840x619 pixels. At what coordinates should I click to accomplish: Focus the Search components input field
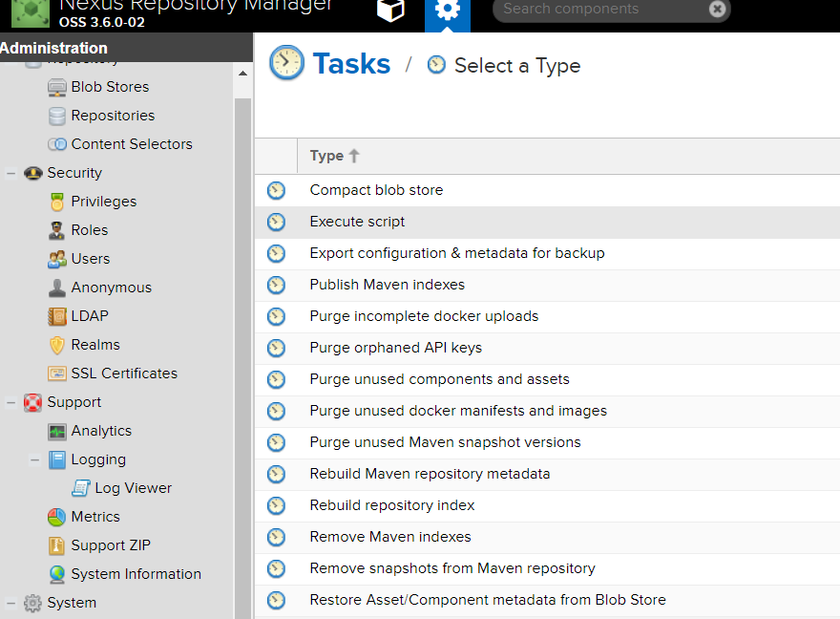pos(601,10)
